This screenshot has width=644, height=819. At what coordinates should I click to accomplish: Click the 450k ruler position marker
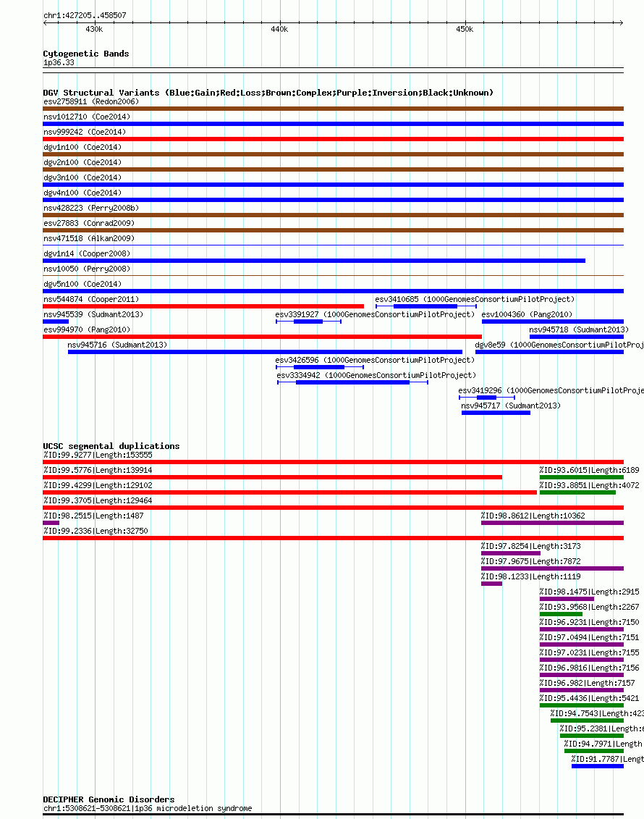coord(465,29)
